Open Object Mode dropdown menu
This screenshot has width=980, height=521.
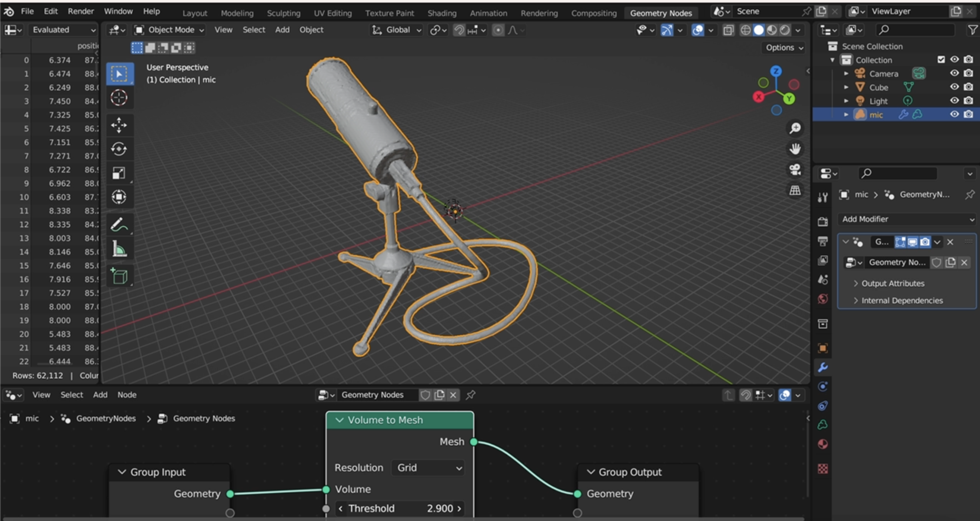pyautogui.click(x=171, y=30)
